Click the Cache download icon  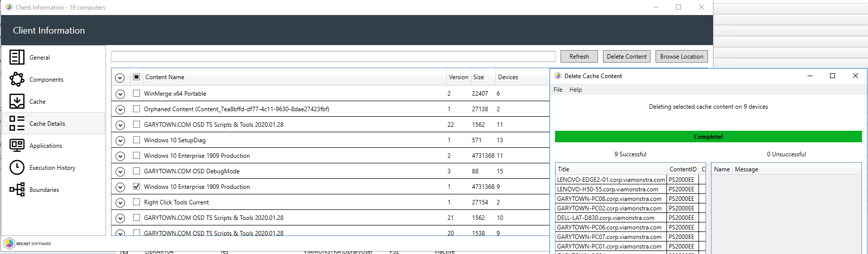17,101
